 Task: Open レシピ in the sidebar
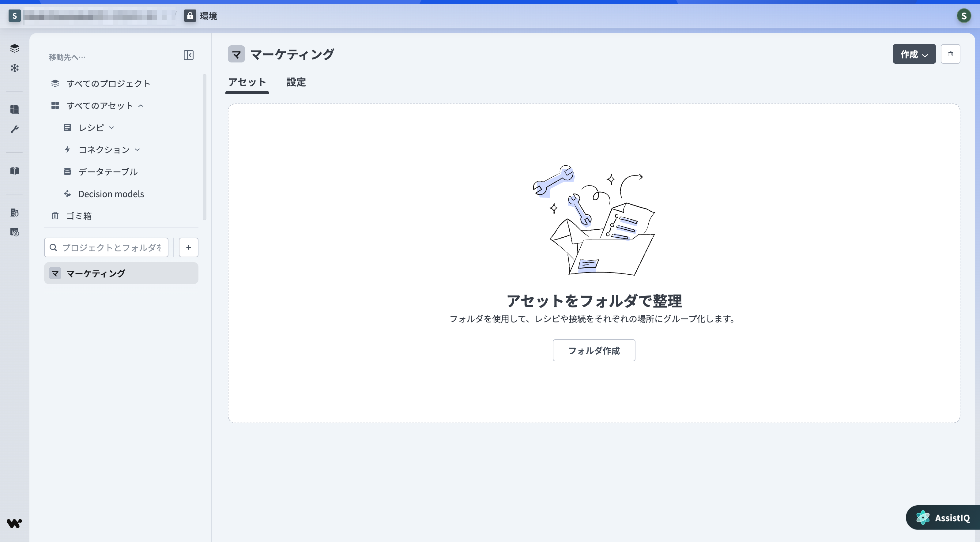pos(91,128)
